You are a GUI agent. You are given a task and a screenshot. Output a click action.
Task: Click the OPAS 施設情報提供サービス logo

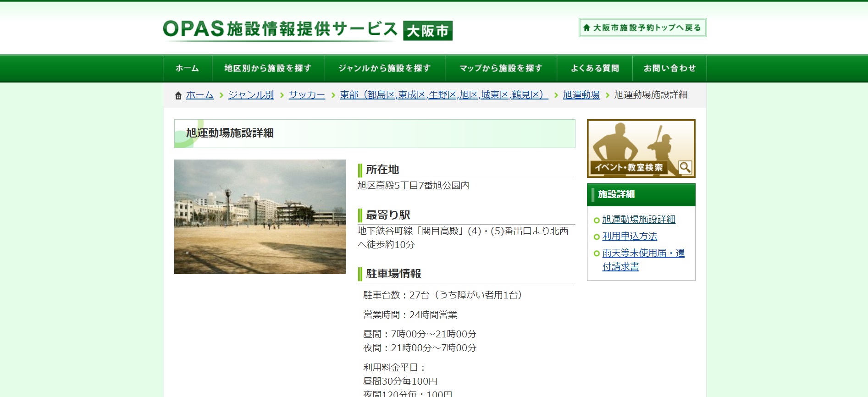point(280,29)
